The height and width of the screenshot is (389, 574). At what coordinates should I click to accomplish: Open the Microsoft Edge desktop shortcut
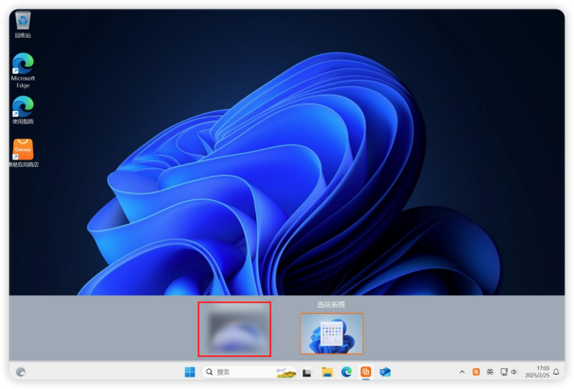(x=23, y=70)
